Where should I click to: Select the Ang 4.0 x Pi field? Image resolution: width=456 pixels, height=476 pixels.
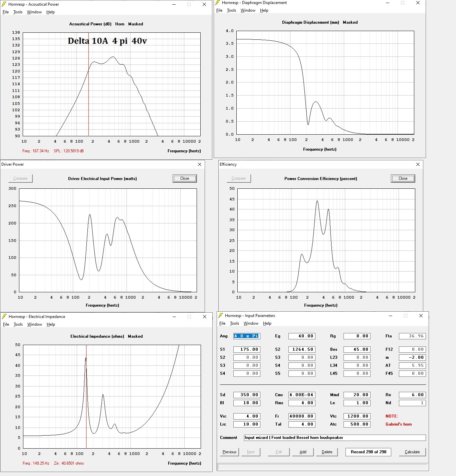click(x=247, y=336)
